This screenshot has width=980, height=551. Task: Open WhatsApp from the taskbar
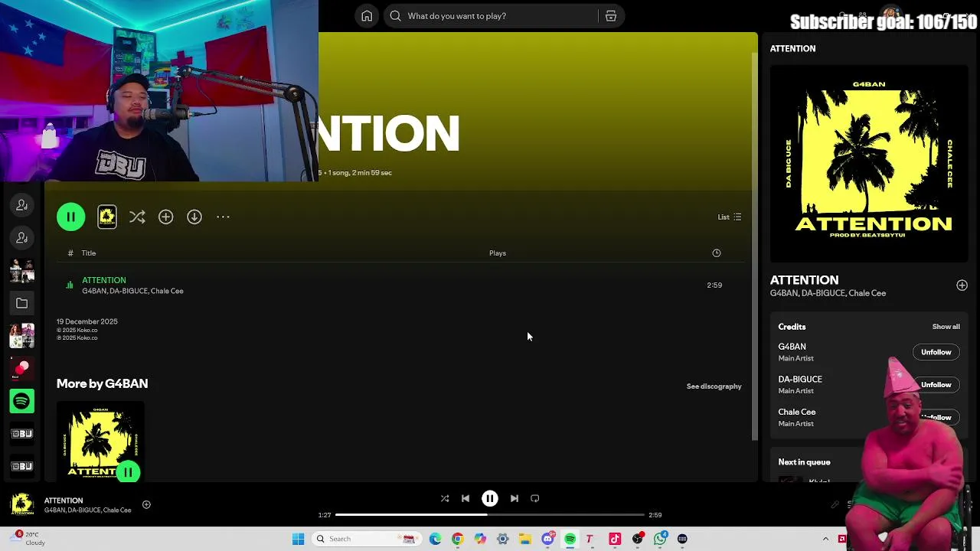(x=660, y=539)
